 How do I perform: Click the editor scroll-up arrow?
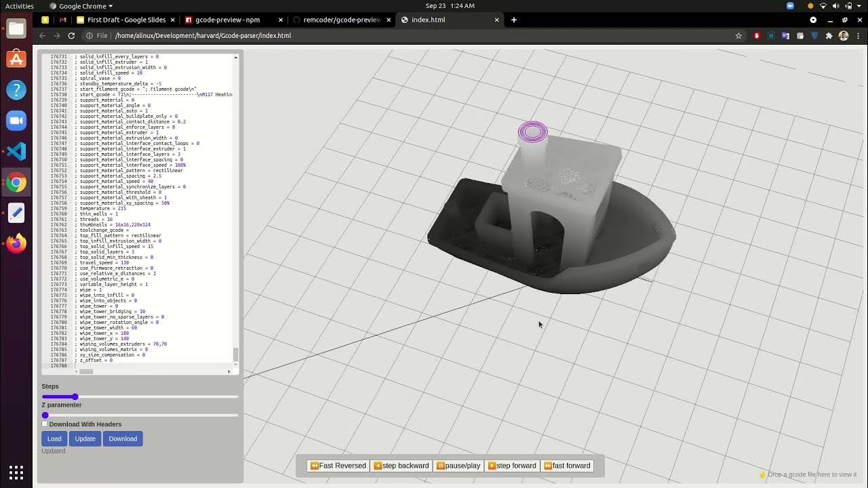pyautogui.click(x=236, y=57)
